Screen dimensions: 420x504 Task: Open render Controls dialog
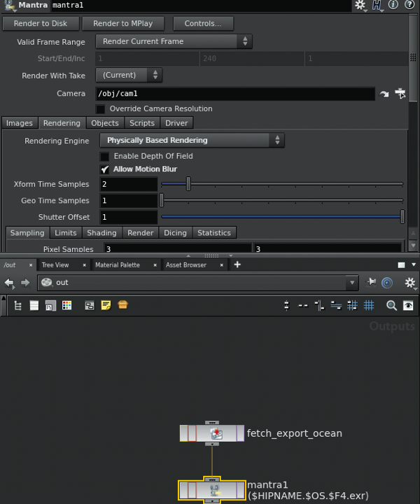203,24
